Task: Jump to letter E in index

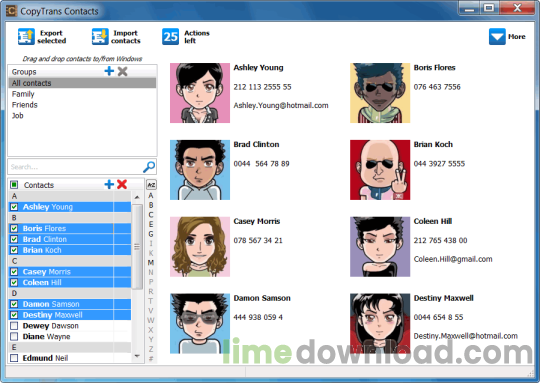Action: [x=150, y=225]
